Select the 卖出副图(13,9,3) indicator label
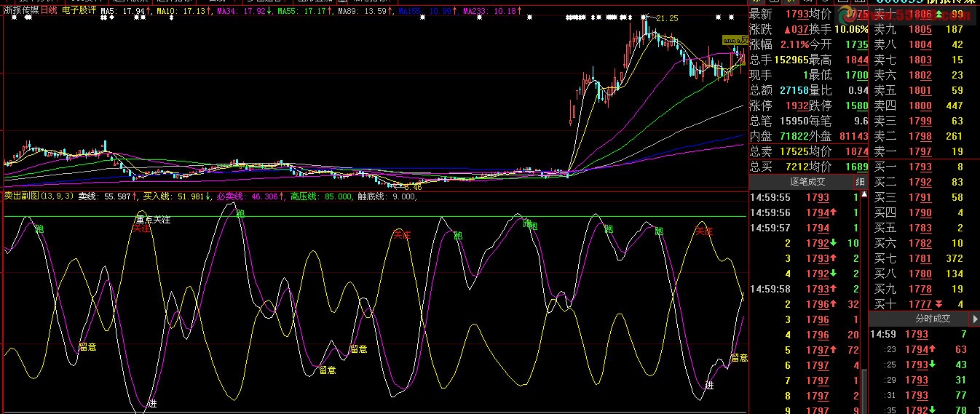Screen dimensions: 980x414 38,196
